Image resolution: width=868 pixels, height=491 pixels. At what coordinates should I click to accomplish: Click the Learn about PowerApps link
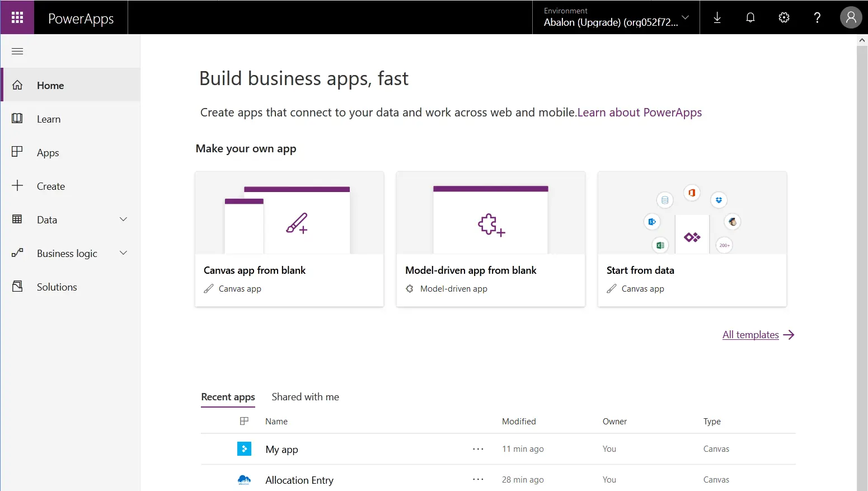[639, 112]
